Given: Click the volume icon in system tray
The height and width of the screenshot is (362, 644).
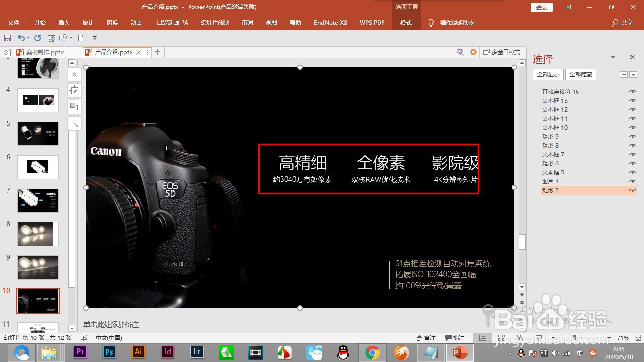Looking at the screenshot, I should pyautogui.click(x=555, y=353).
